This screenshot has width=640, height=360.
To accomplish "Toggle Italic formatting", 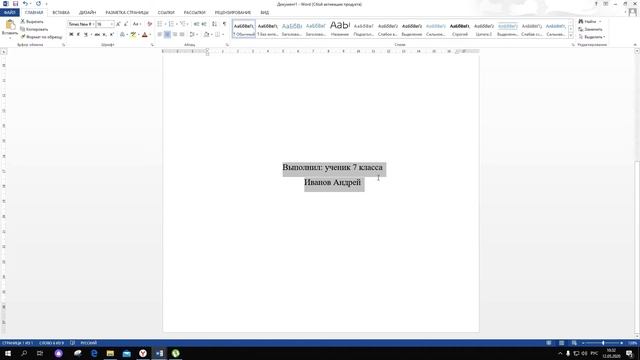I will tap(78, 34).
